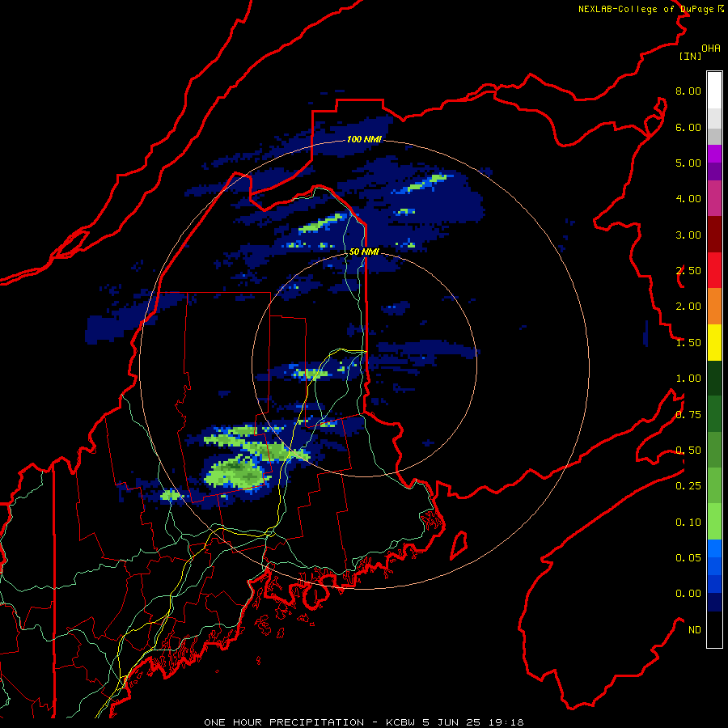
Task: Select the 100 NMI range ring label
Action: 364,139
